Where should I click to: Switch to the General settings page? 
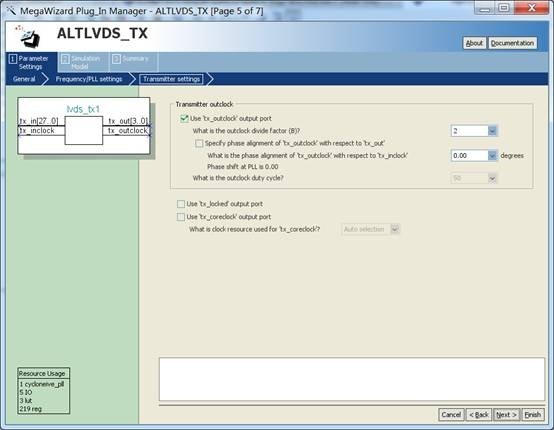(x=24, y=79)
